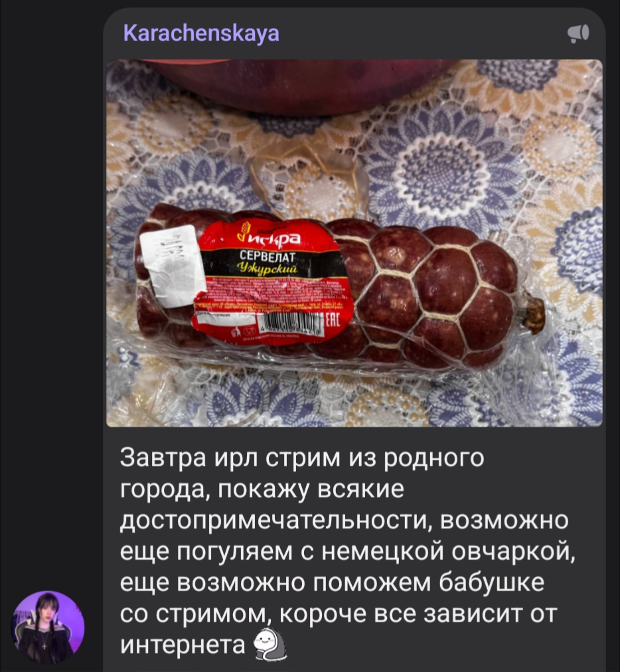Click the red Искра logo on the label
The image size is (620, 672).
pyautogui.click(x=269, y=237)
